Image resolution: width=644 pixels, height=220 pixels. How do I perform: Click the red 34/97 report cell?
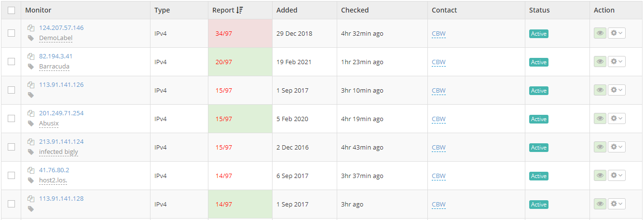(x=224, y=34)
